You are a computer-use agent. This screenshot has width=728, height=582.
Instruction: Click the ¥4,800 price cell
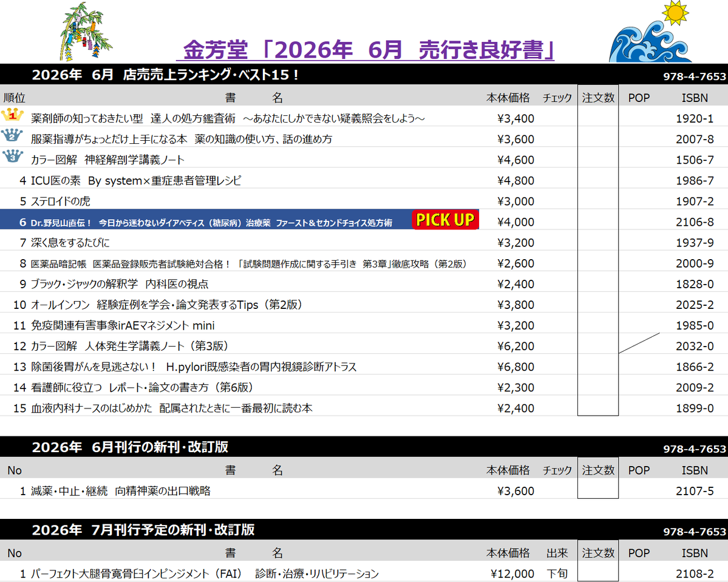click(516, 180)
